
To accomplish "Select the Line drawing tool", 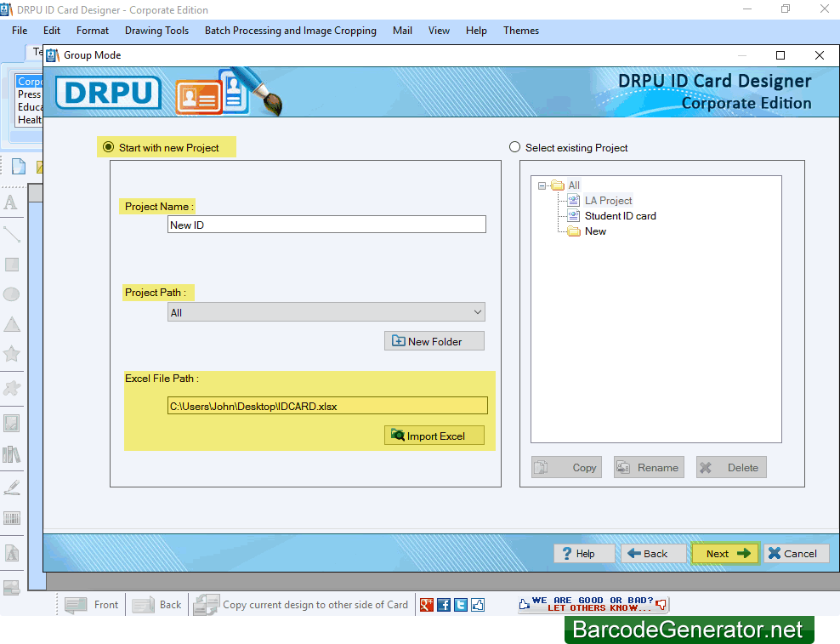I will click(12, 234).
